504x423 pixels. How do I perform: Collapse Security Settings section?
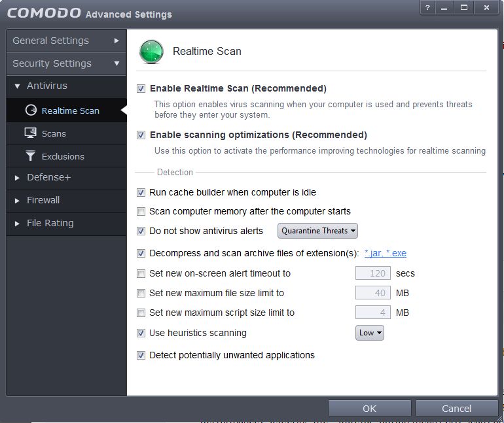coord(66,63)
